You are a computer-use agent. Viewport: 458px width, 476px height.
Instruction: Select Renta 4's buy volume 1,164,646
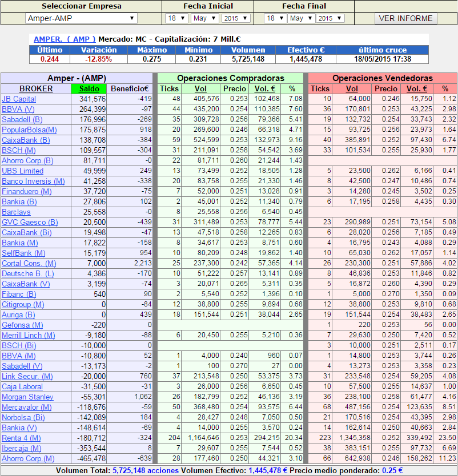[x=203, y=438]
